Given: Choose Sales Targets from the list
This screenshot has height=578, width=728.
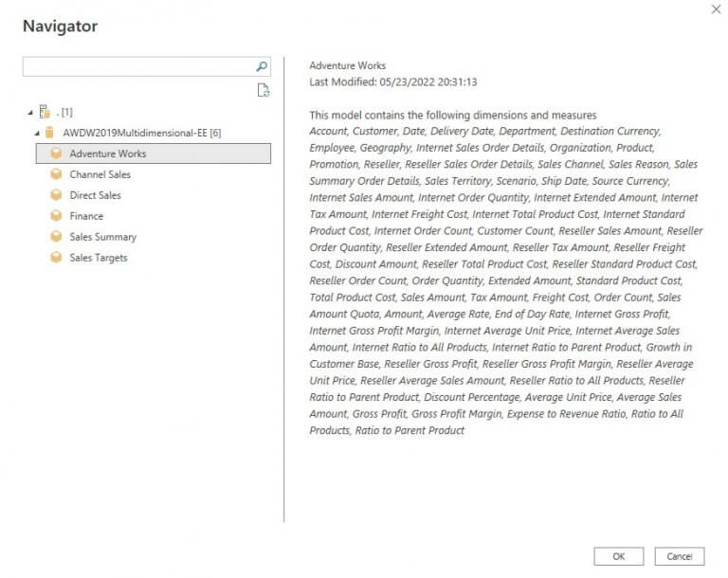Looking at the screenshot, I should point(99,258).
